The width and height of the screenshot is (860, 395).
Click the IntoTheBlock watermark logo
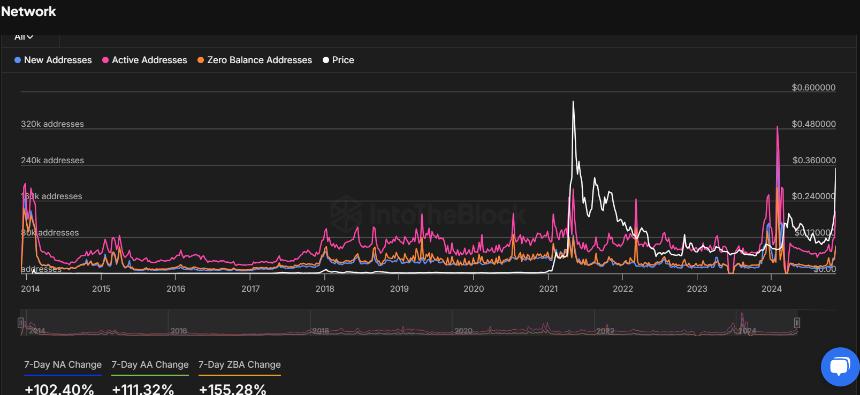[x=346, y=213]
